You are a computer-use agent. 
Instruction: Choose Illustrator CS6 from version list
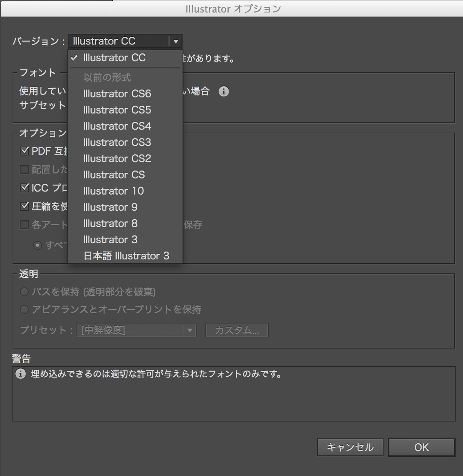click(125, 94)
